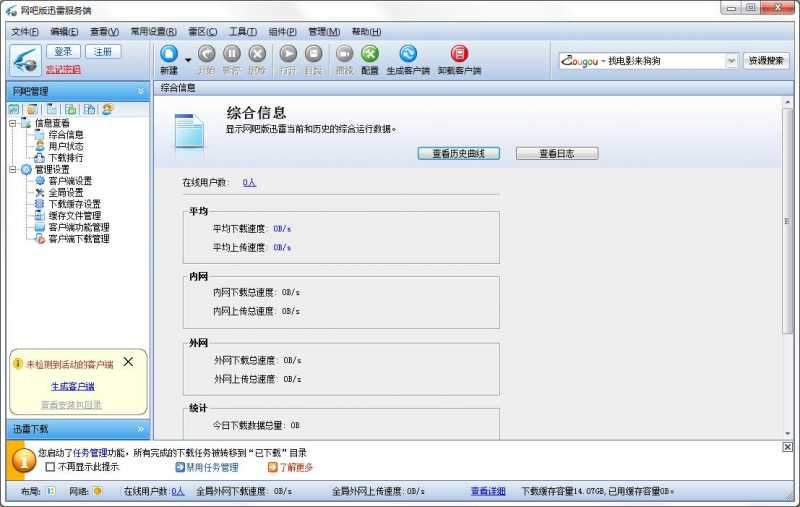800x507 pixels.
Task: Open 客户端设置 tree item
Action: click(70, 181)
